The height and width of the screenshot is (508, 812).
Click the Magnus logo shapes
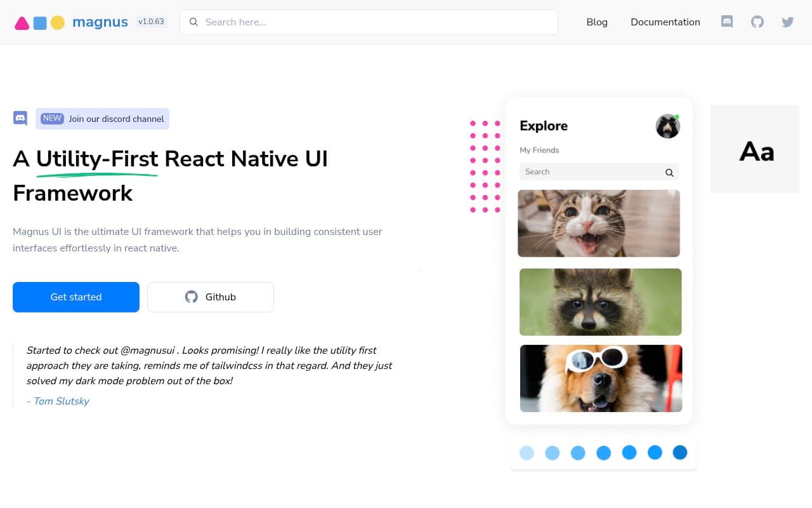(x=40, y=23)
